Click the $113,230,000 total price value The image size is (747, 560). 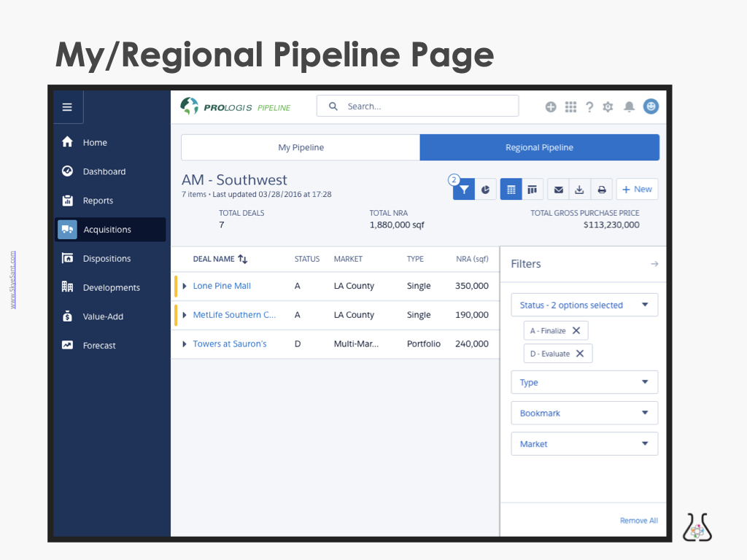[x=611, y=225]
